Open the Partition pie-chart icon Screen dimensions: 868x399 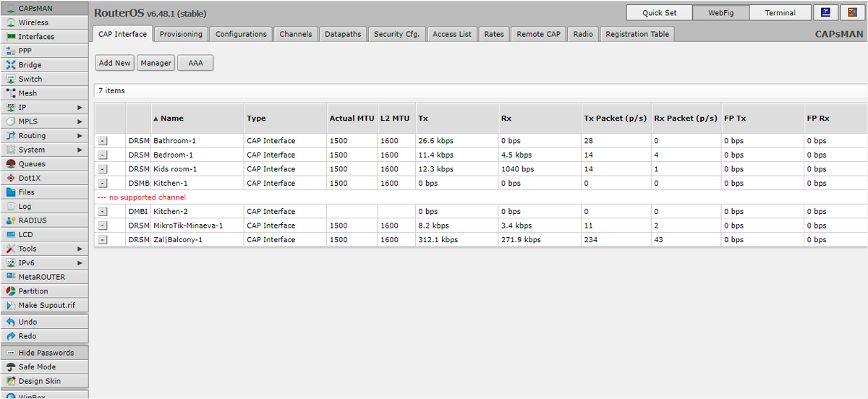(11, 291)
